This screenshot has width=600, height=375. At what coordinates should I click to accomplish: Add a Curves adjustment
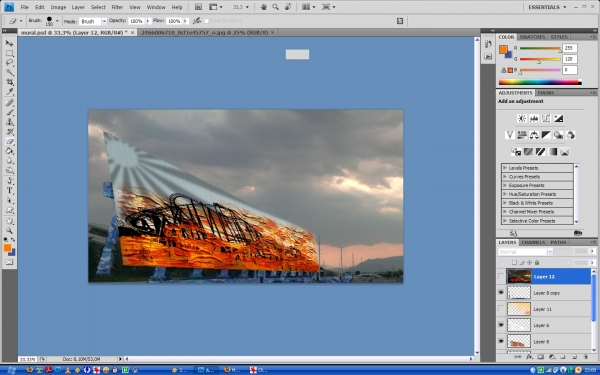click(x=546, y=118)
